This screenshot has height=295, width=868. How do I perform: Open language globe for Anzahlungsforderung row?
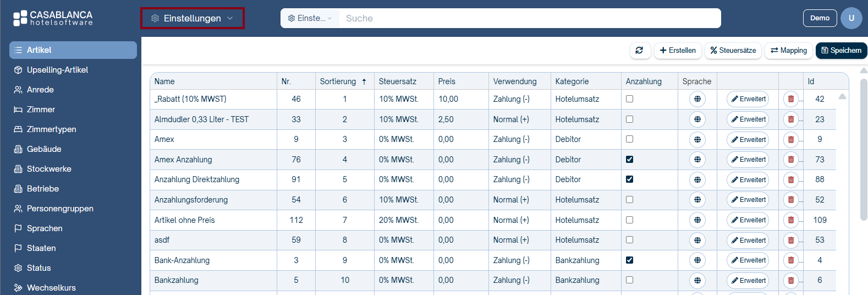pyautogui.click(x=697, y=200)
